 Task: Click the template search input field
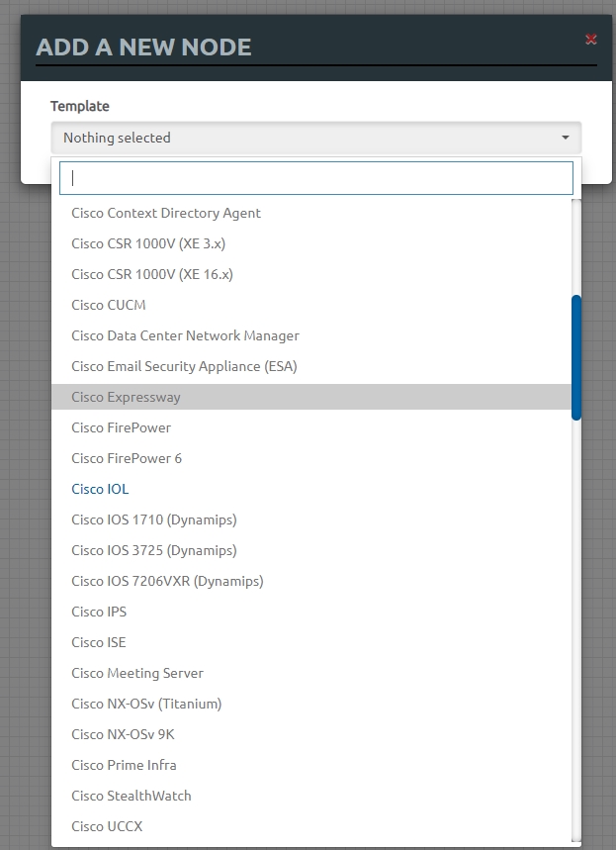coord(316,178)
